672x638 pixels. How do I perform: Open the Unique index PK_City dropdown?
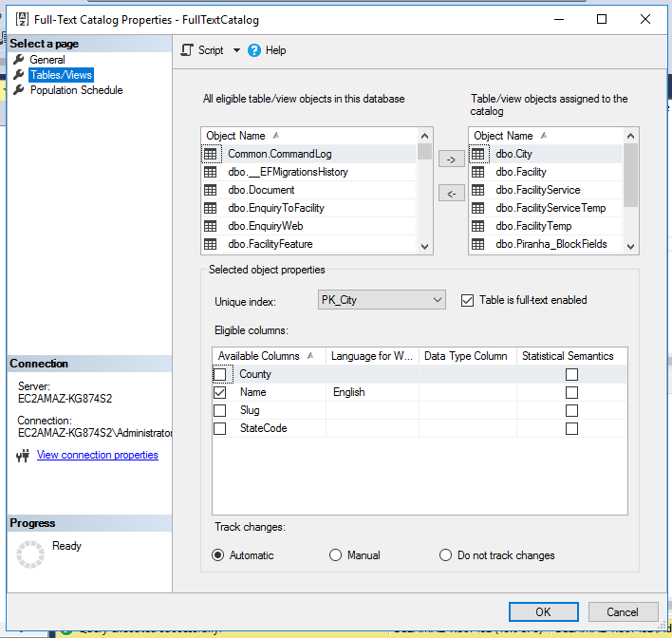pos(382,300)
